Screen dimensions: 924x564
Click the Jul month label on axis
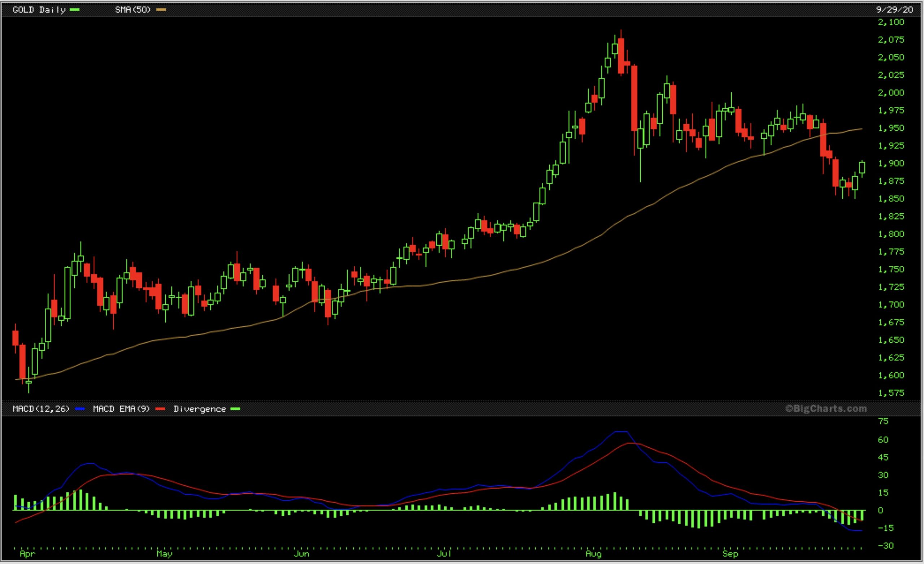click(x=444, y=554)
